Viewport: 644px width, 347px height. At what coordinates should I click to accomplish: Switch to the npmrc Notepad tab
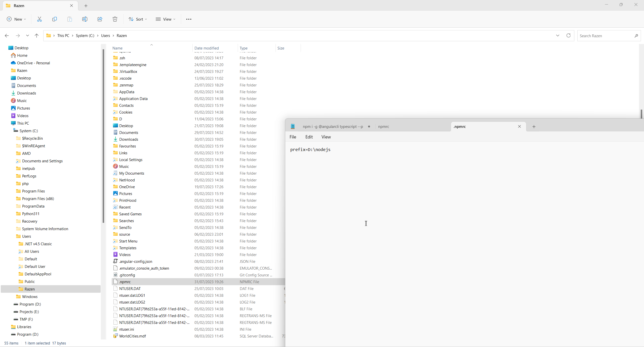(x=383, y=127)
